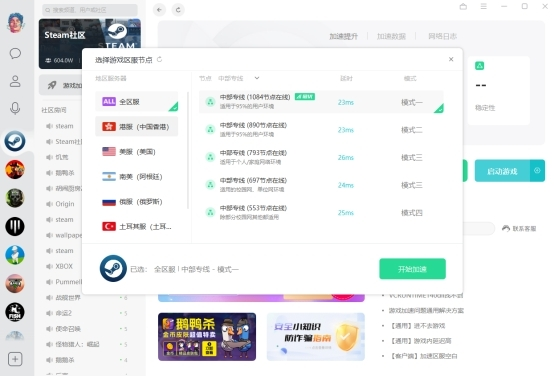
Task: Open 游戏加速问题通用解决方案 help link
Action: point(426,310)
